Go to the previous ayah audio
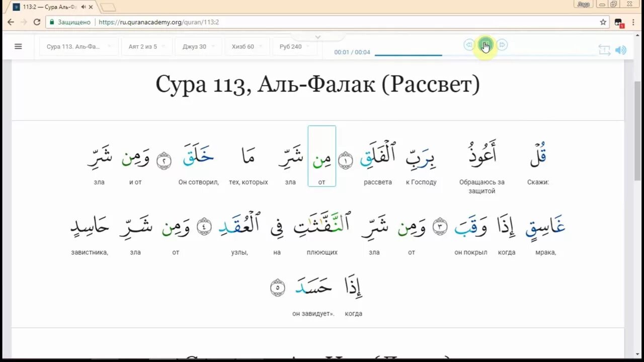The width and height of the screenshot is (644, 362). (x=469, y=45)
